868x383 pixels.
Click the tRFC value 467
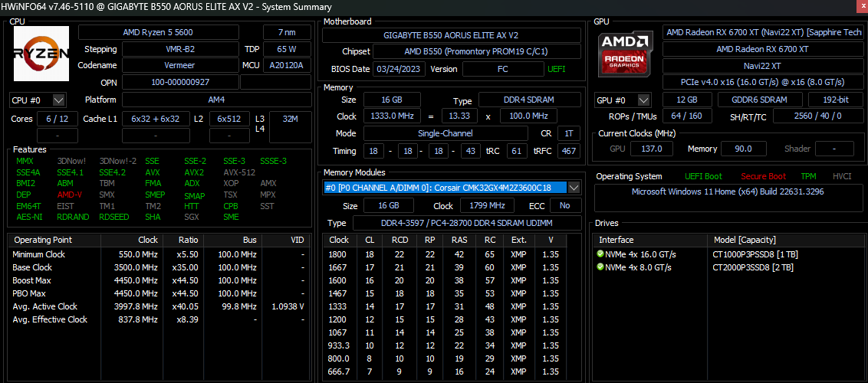(568, 151)
